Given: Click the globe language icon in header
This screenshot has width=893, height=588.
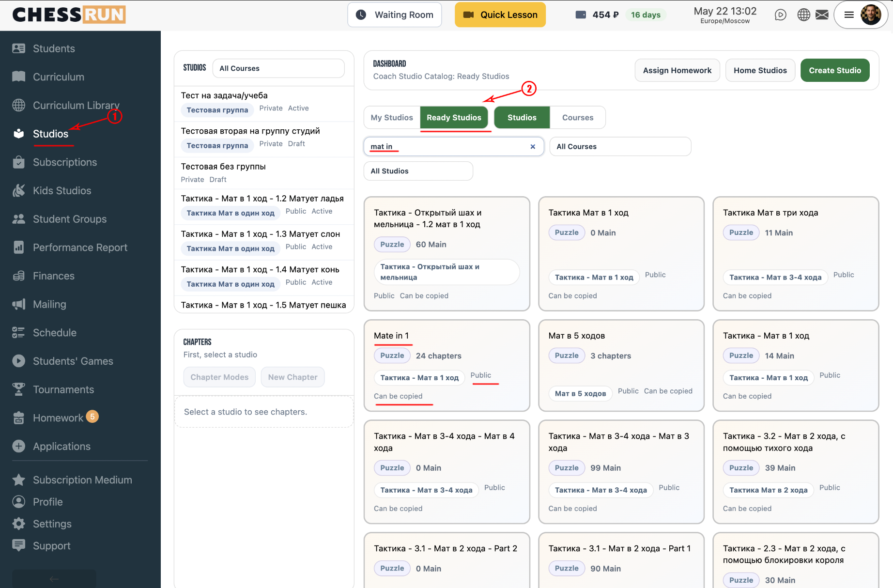Looking at the screenshot, I should tap(803, 15).
